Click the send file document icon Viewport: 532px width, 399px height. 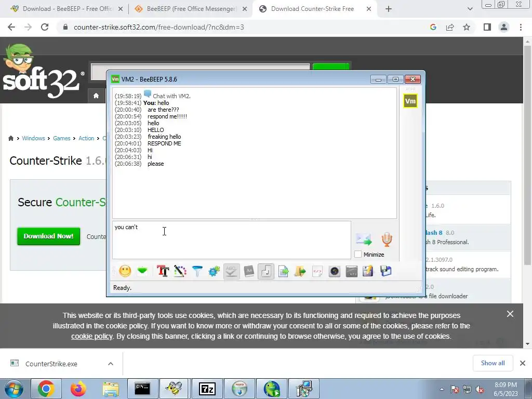(x=283, y=271)
